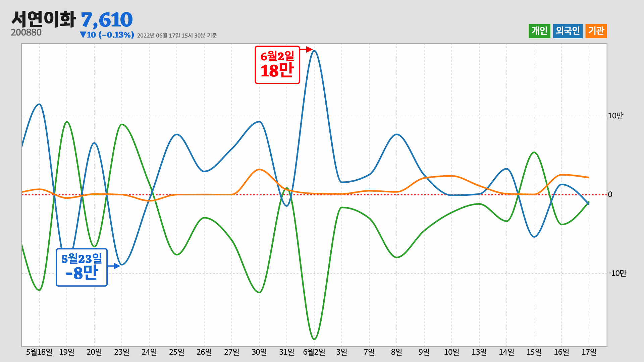Image resolution: width=644 pixels, height=362 pixels.
Task: Click the green 개인 legend badge
Action: pos(539,31)
